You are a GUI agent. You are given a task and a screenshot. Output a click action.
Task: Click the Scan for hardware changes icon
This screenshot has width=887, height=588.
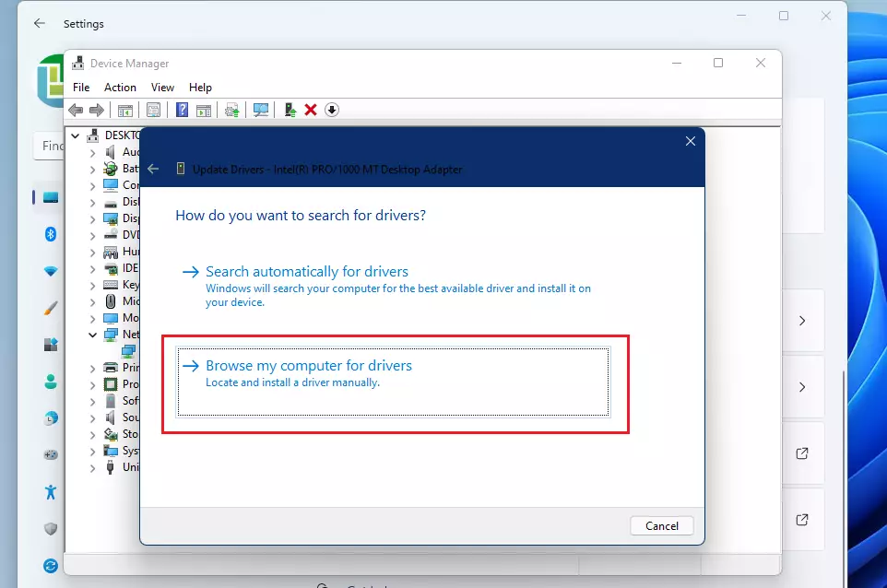tap(261, 110)
